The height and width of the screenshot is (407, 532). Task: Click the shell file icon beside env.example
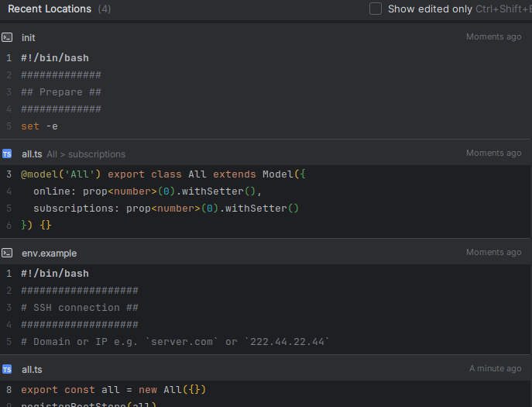[7, 253]
